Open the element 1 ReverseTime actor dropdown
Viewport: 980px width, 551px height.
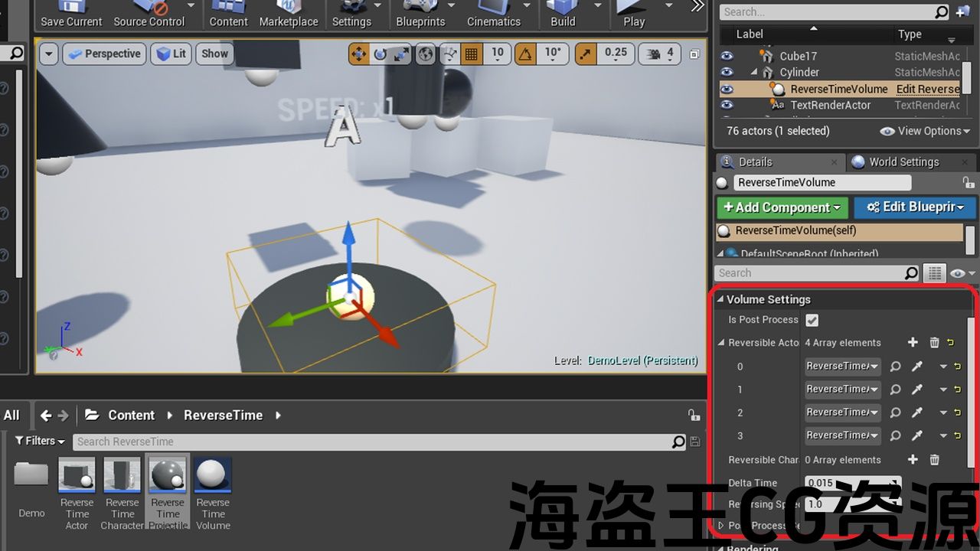pyautogui.click(x=842, y=390)
